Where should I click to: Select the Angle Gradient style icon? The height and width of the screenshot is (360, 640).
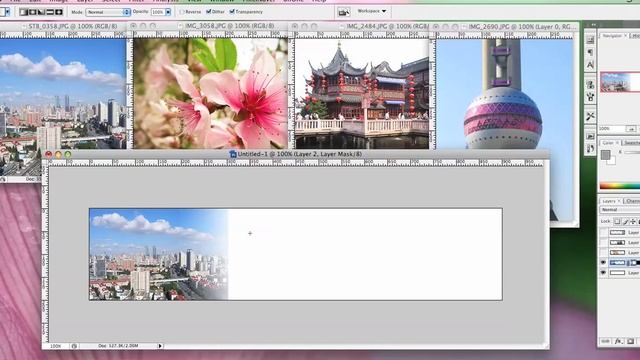click(x=41, y=12)
